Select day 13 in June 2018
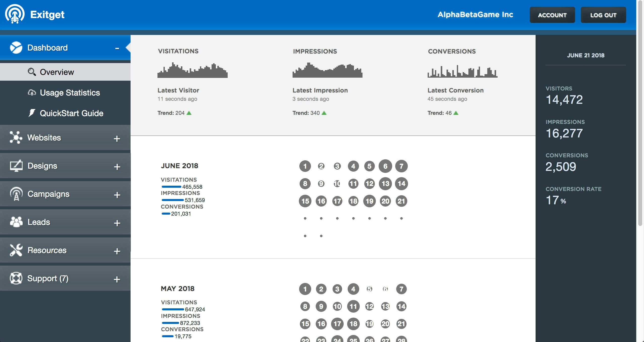The image size is (644, 342). pos(385,184)
